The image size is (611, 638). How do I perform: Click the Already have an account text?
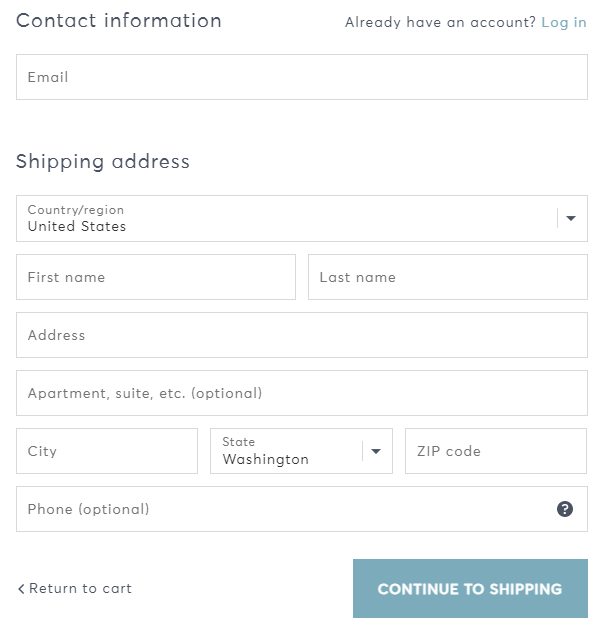[441, 22]
